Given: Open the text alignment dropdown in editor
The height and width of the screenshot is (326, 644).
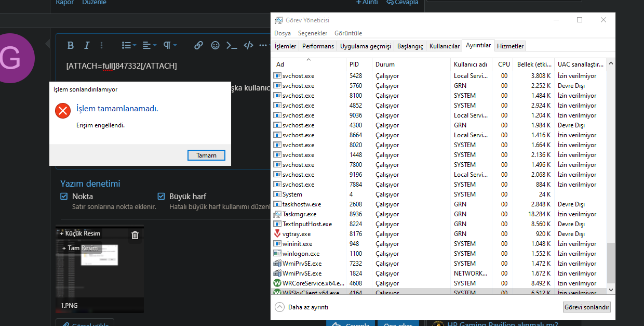Looking at the screenshot, I should [x=150, y=45].
